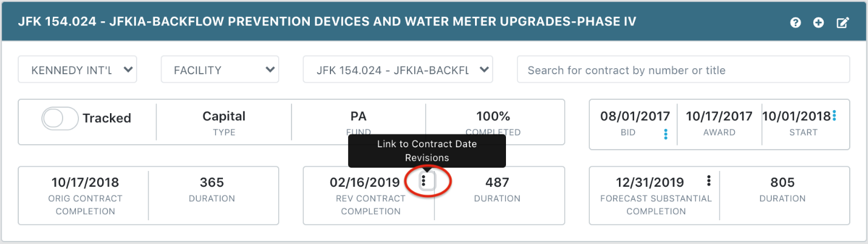Open the Forecast Substantial Completion dots menu
The width and height of the screenshot is (868, 244).
[x=708, y=181]
